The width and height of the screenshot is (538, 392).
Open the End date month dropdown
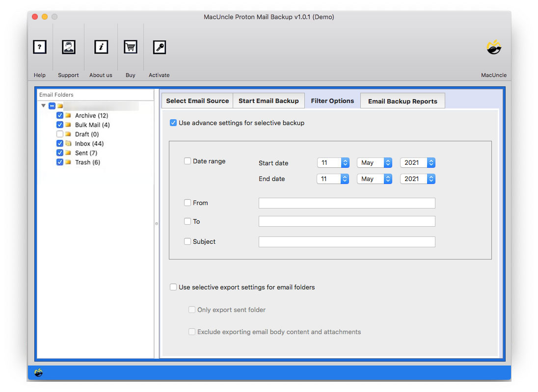(375, 179)
